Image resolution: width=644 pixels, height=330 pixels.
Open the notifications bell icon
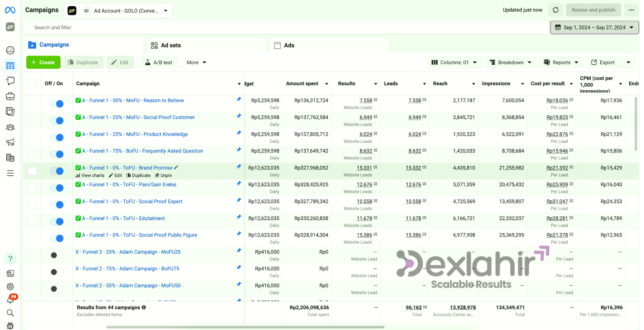(x=10, y=300)
